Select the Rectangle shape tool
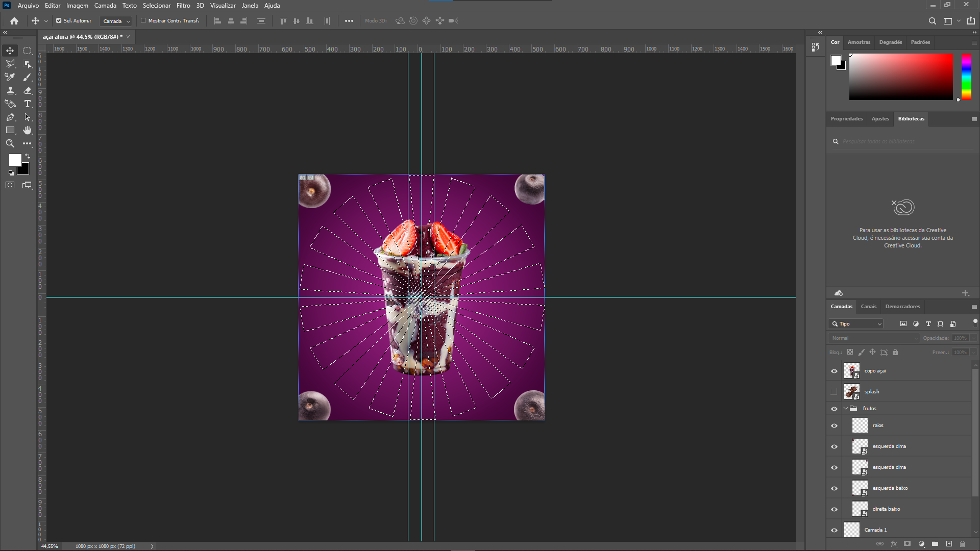The height and width of the screenshot is (551, 980). (10, 130)
